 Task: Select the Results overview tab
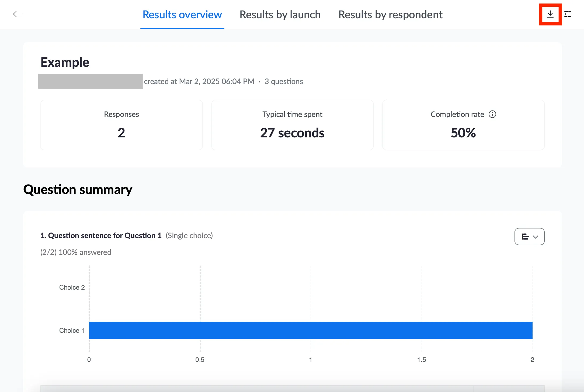pos(182,15)
